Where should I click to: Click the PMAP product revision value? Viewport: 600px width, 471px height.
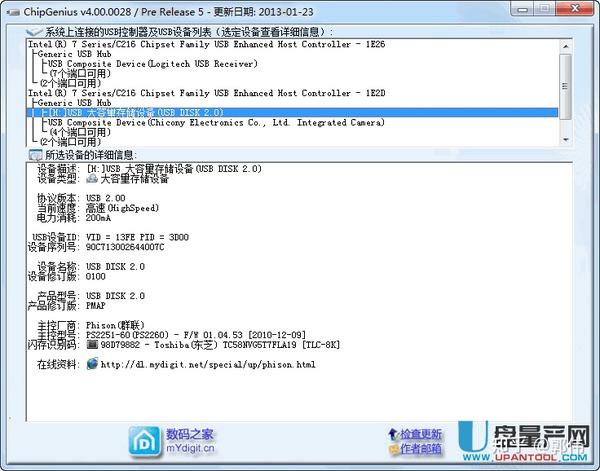pos(96,306)
